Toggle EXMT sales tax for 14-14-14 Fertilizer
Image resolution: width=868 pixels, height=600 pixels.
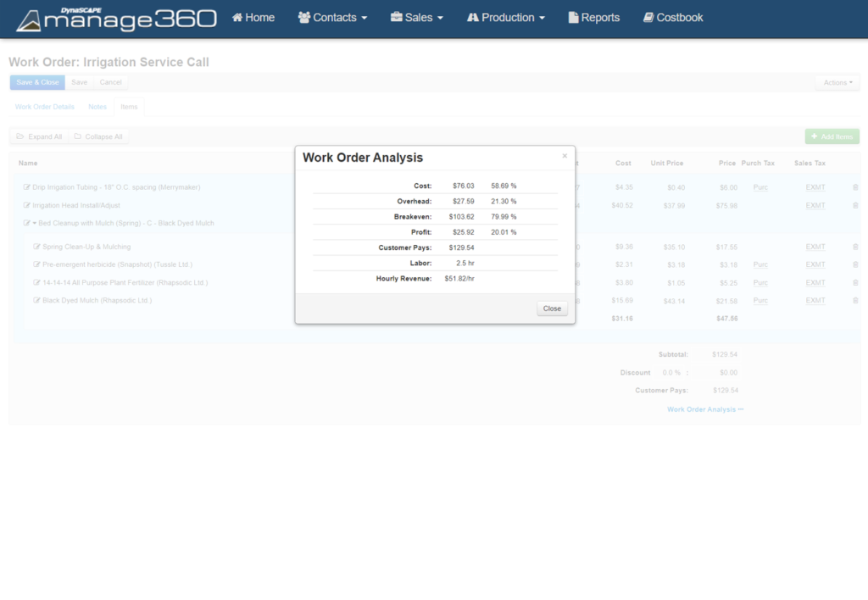click(814, 282)
